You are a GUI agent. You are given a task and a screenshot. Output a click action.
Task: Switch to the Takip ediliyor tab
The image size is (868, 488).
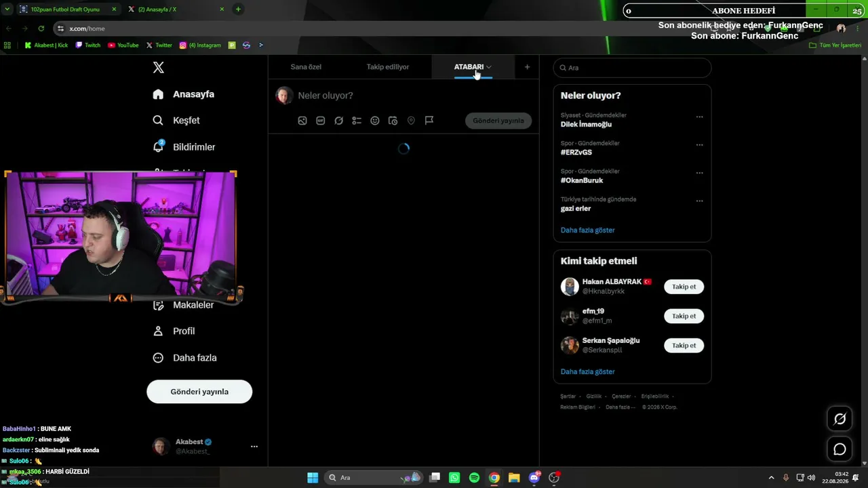click(x=388, y=67)
